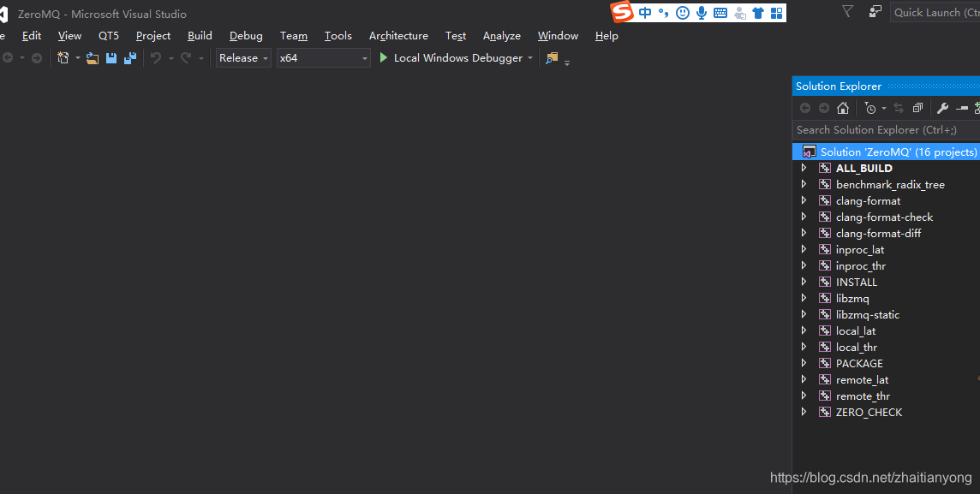Open the View menu
Viewport: 980px width, 494px height.
(69, 36)
